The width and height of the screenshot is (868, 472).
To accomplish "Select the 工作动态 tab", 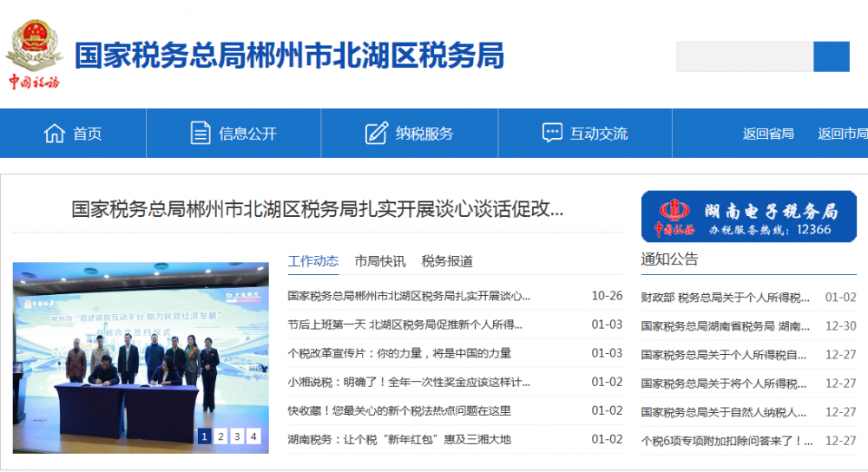I will (x=313, y=261).
